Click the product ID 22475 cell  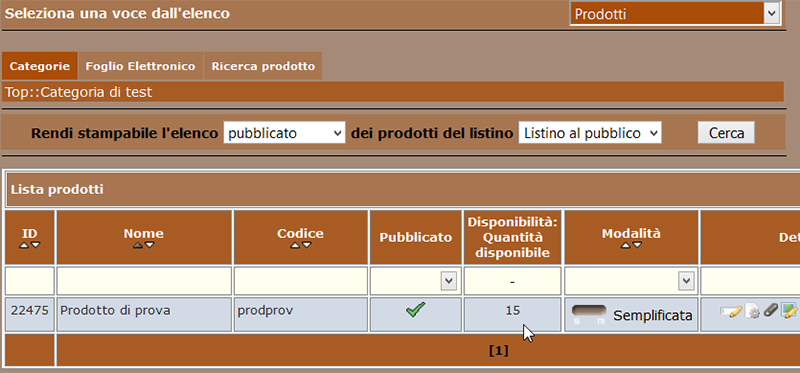pyautogui.click(x=30, y=314)
